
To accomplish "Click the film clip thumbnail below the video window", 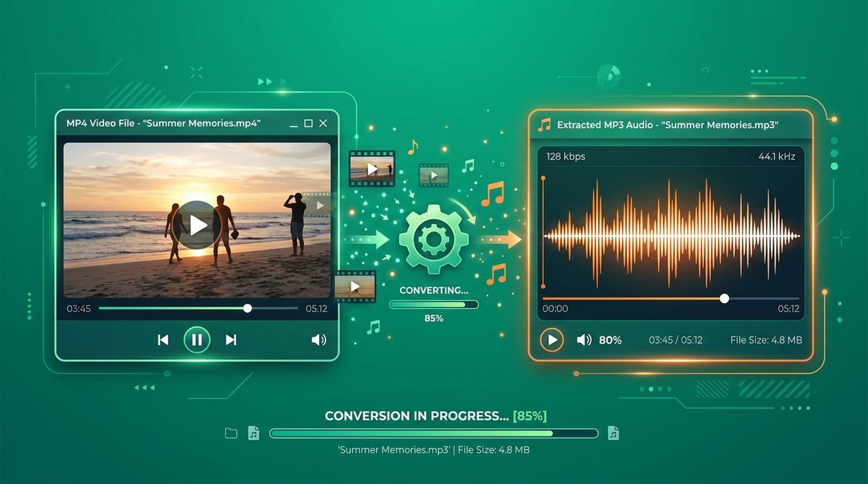I will point(355,286).
